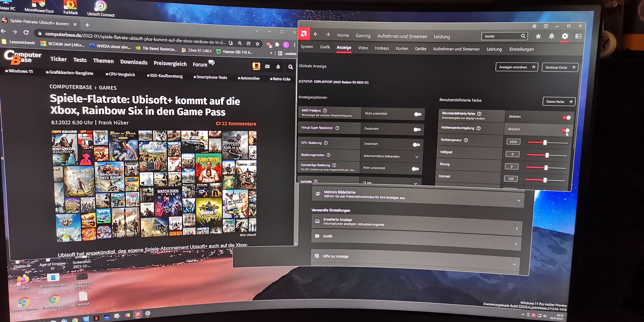Select the Video settings tab
This screenshot has width=644, height=322.
[363, 48]
